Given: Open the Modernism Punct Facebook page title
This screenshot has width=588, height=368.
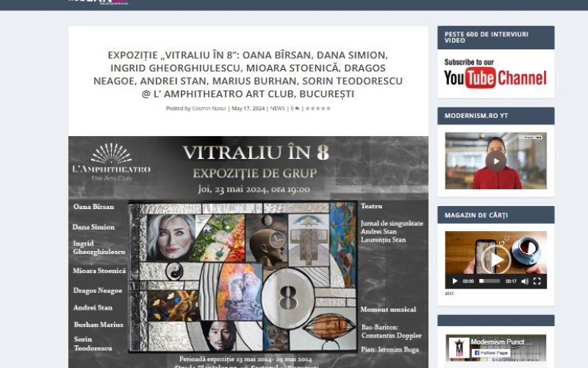Looking at the screenshot, I should 501,342.
